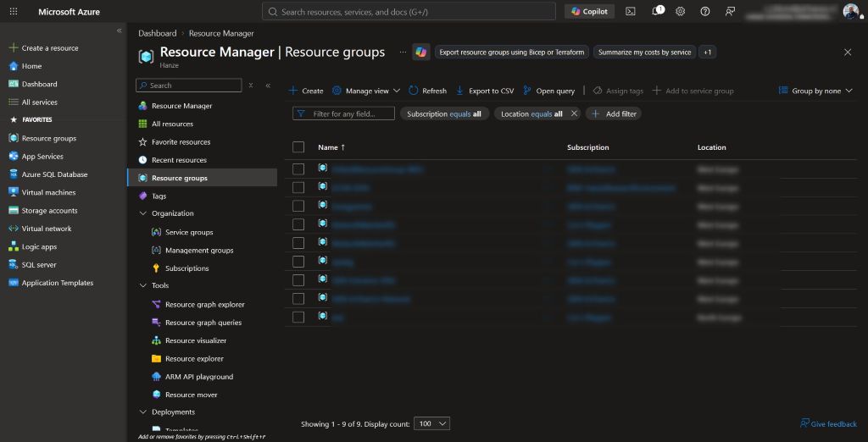
Task: Click Open query in the toolbar
Action: (x=548, y=91)
